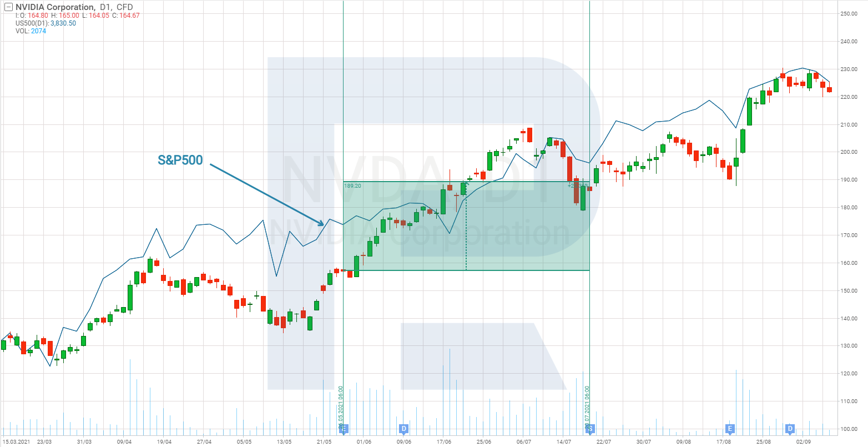
Task: Click the 120.00 price axis label
Action: point(850,374)
